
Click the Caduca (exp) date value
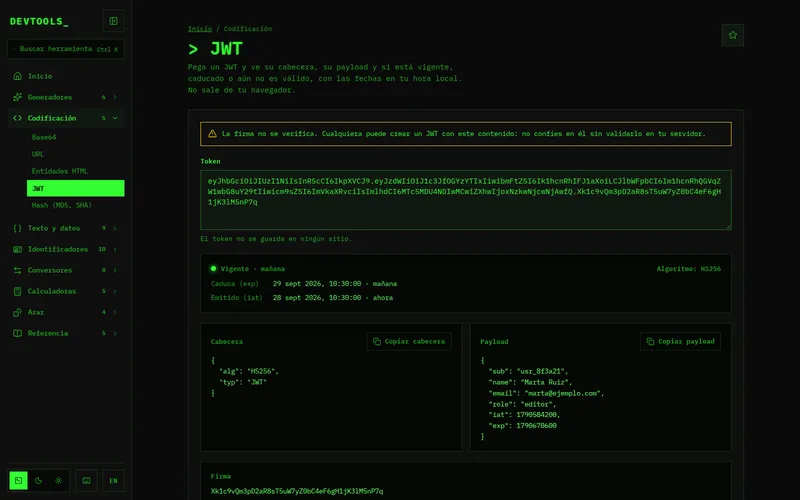[x=335, y=284]
